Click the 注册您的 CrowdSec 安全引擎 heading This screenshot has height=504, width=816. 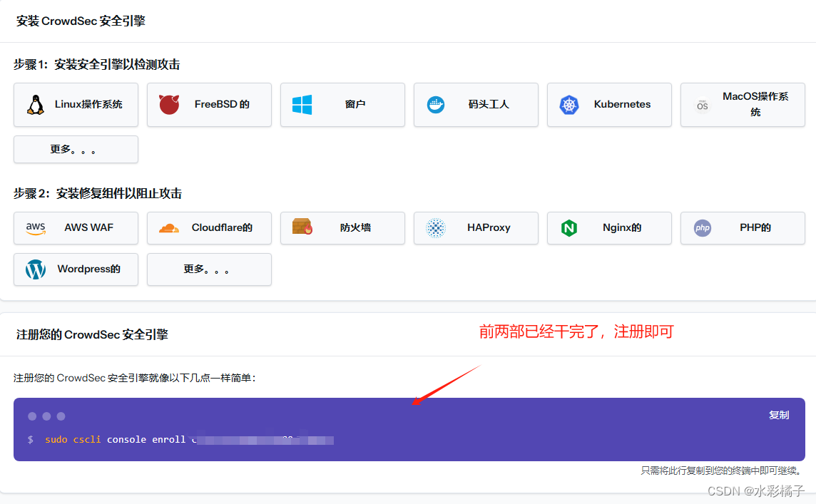pyautogui.click(x=92, y=334)
